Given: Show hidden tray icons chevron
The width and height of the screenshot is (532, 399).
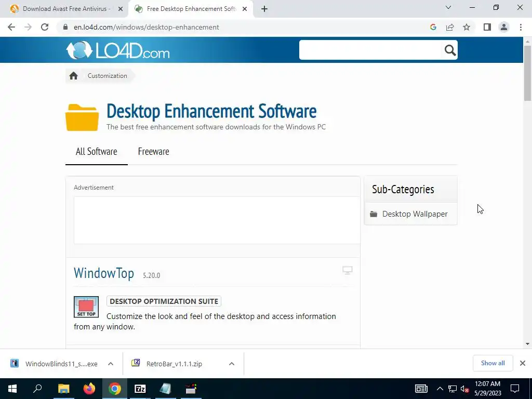Looking at the screenshot, I should pyautogui.click(x=440, y=389).
